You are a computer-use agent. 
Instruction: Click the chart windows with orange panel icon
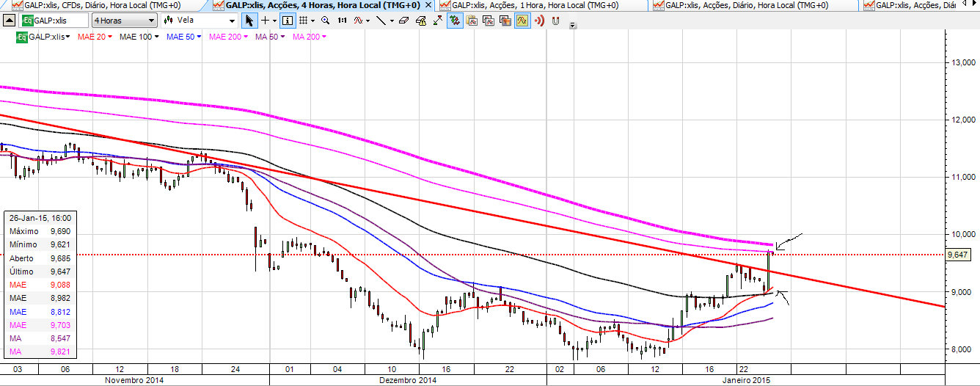point(505,21)
